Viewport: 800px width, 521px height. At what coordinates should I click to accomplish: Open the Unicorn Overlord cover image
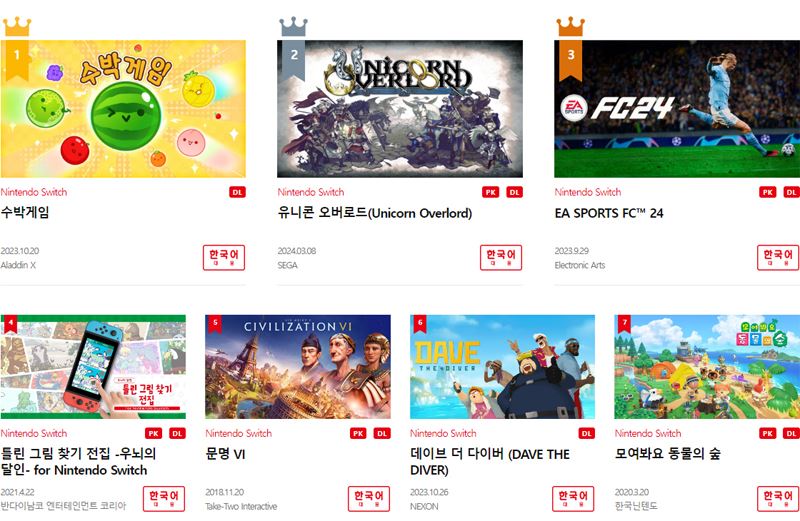point(400,109)
